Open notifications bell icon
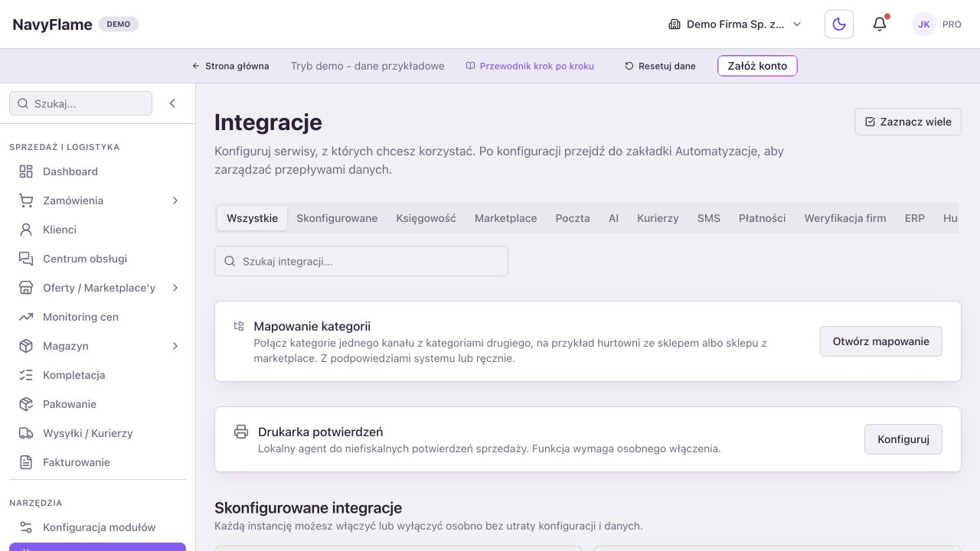Image resolution: width=980 pixels, height=551 pixels. click(x=880, y=24)
